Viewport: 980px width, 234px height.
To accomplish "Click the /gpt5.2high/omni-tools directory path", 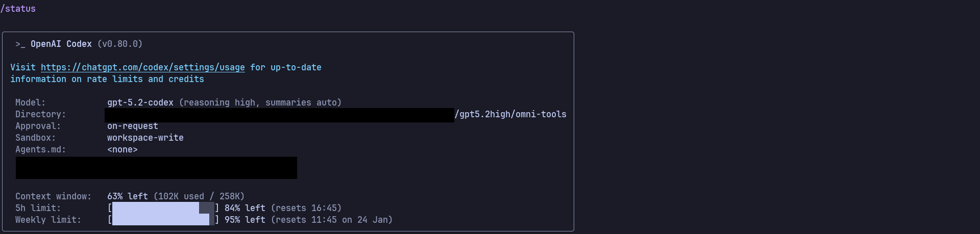I will 510,114.
